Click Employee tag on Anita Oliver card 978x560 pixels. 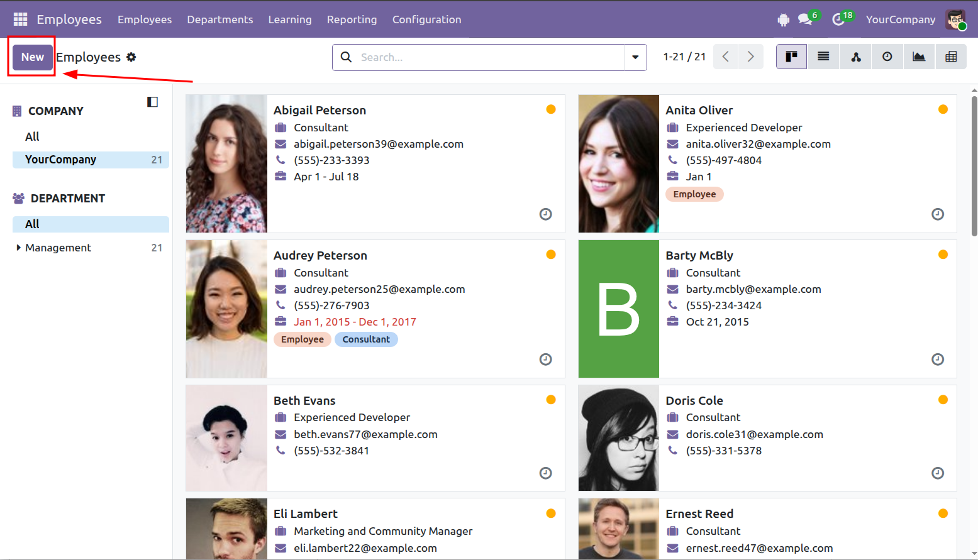click(x=694, y=194)
